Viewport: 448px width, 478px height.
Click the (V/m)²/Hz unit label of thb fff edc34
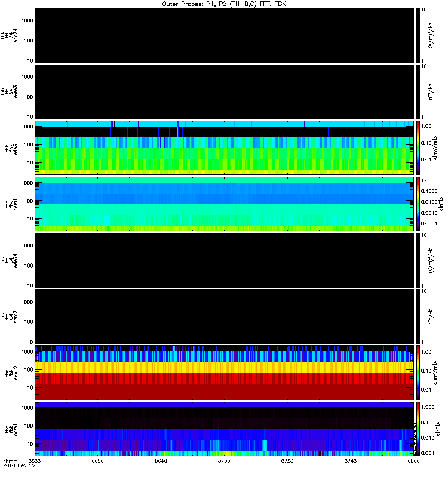click(431, 35)
